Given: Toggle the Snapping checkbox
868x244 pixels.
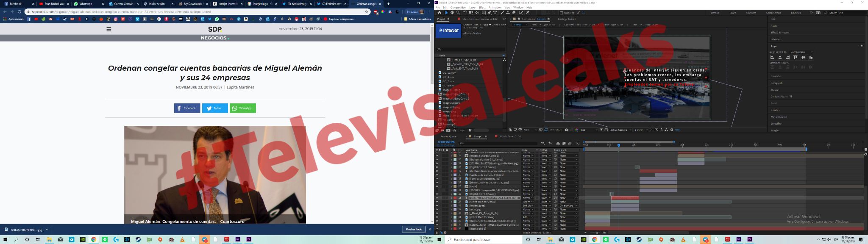Looking at the screenshot, I should point(561,13).
